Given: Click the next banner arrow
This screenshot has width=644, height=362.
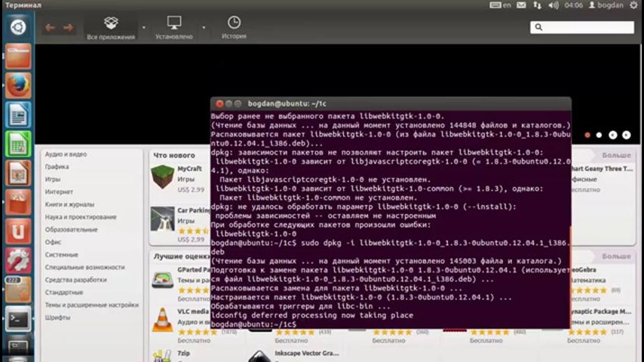Looking at the screenshot, I should (626, 135).
